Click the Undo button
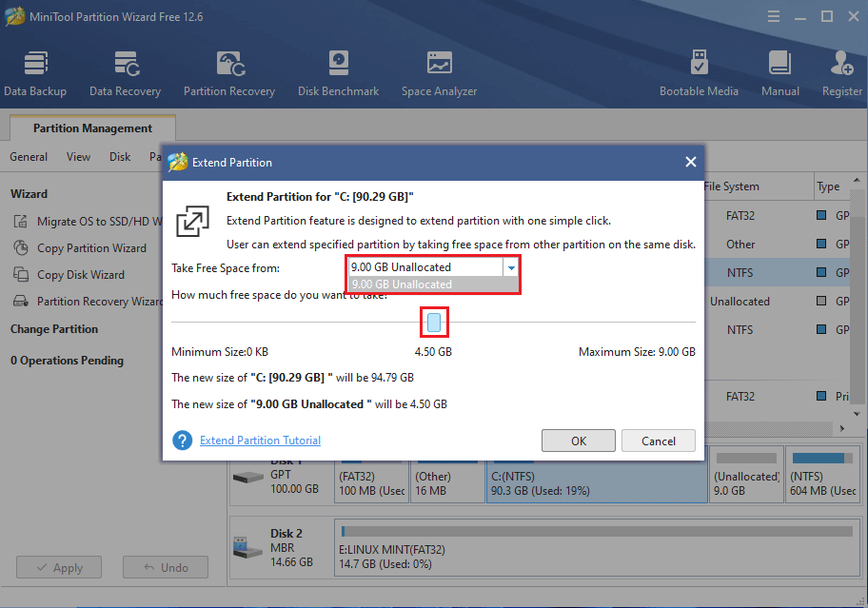Image resolution: width=868 pixels, height=608 pixels. click(166, 568)
